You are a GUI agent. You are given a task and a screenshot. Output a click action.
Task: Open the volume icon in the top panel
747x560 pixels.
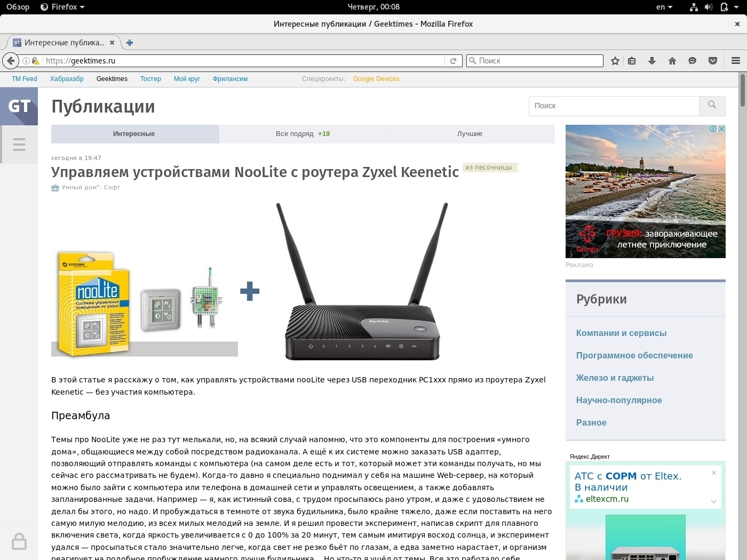(x=709, y=7)
